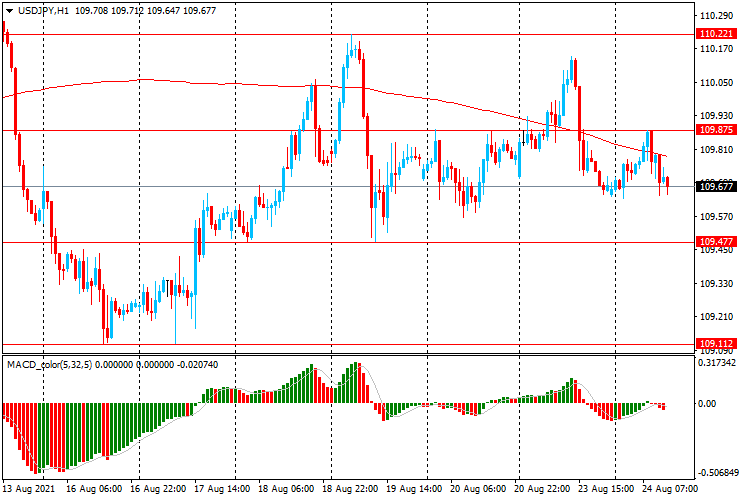Select the 16 Aug 06:00 time label
The height and width of the screenshot is (500, 740).
(x=94, y=489)
